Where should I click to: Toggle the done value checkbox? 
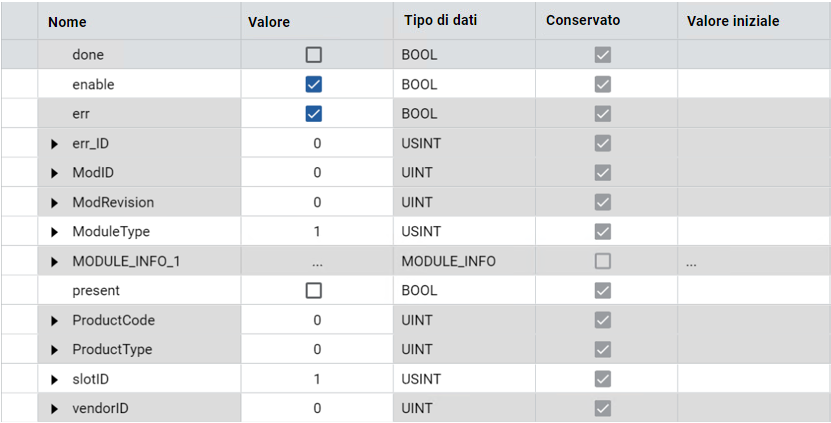314,55
